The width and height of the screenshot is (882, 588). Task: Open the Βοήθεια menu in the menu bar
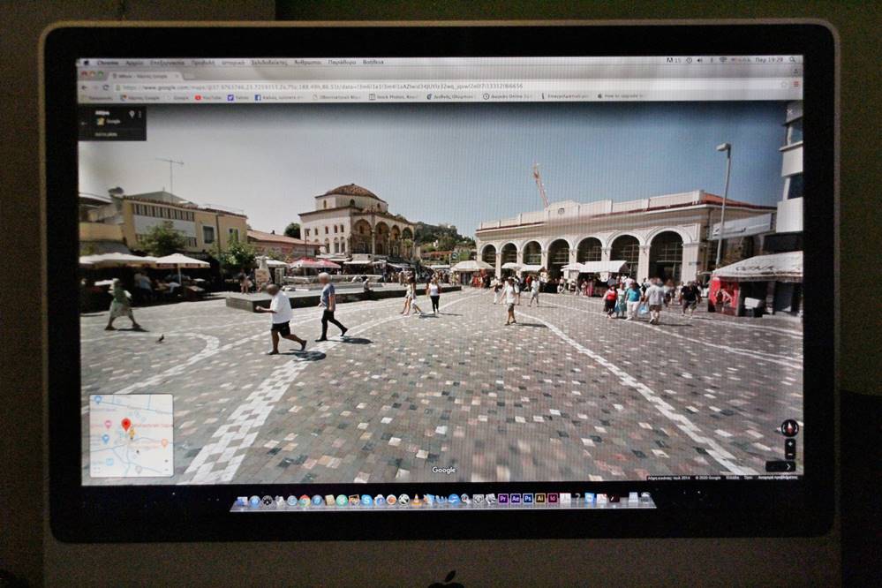(373, 63)
